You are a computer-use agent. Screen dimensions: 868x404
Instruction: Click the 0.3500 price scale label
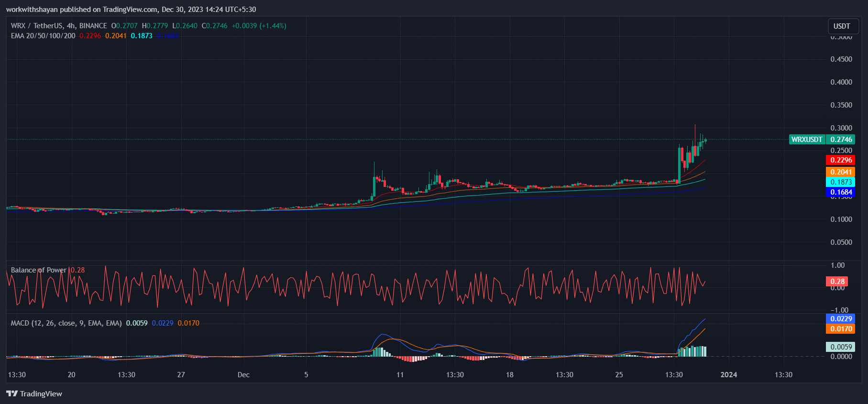pyautogui.click(x=841, y=105)
